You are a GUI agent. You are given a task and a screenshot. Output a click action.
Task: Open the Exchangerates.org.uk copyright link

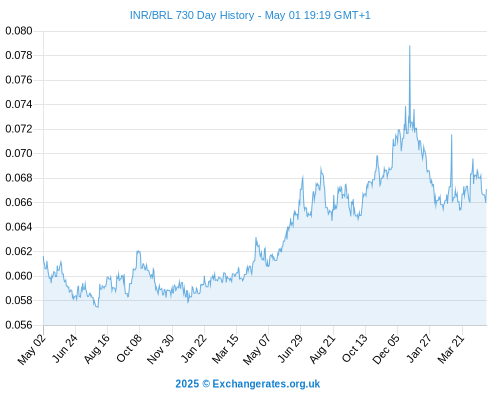248,384
